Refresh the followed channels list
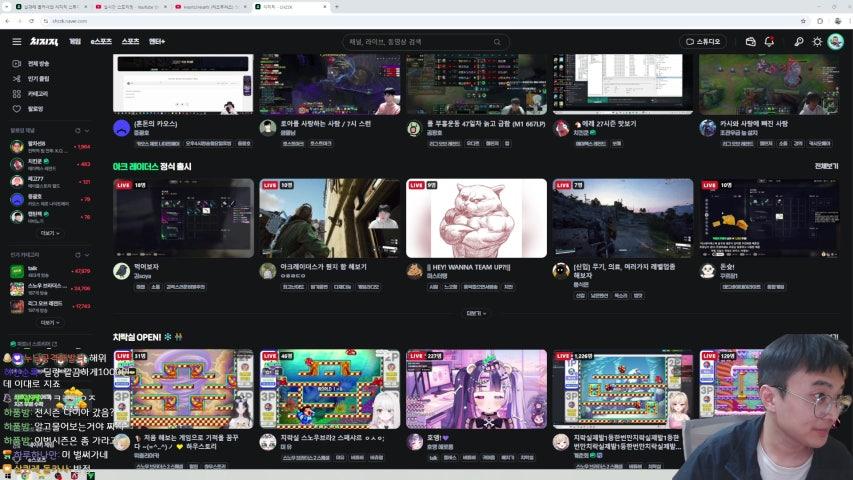This screenshot has width=853, height=480. click(x=78, y=131)
